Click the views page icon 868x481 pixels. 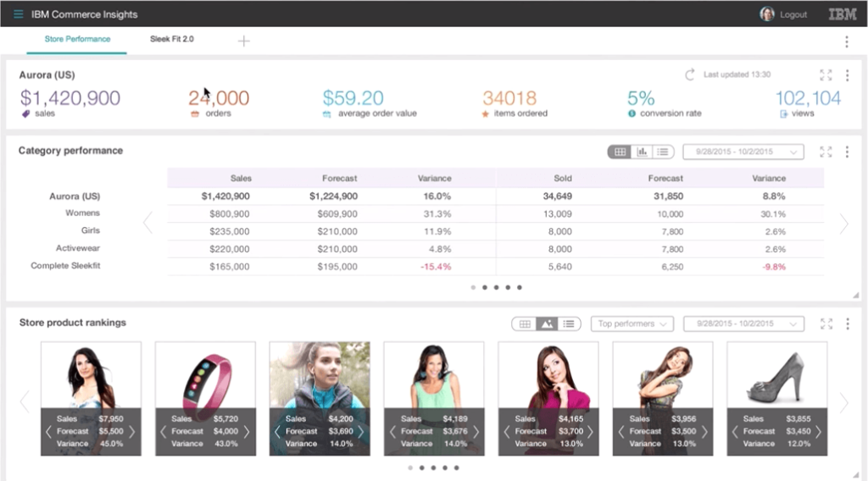tap(783, 113)
